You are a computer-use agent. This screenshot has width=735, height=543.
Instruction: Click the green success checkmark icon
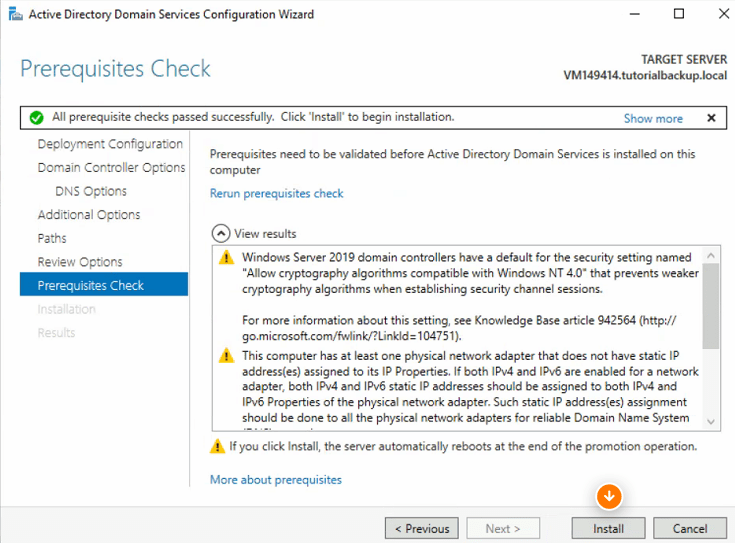36,118
